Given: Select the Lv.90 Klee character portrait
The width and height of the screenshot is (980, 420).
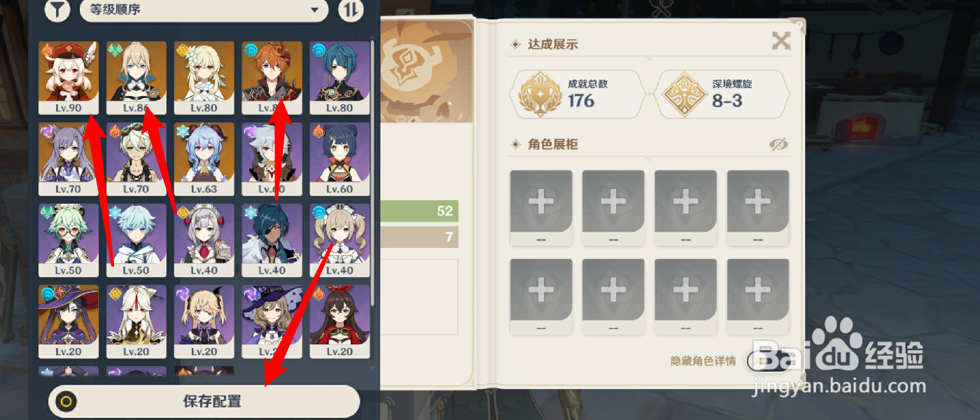Looking at the screenshot, I should coord(69,78).
